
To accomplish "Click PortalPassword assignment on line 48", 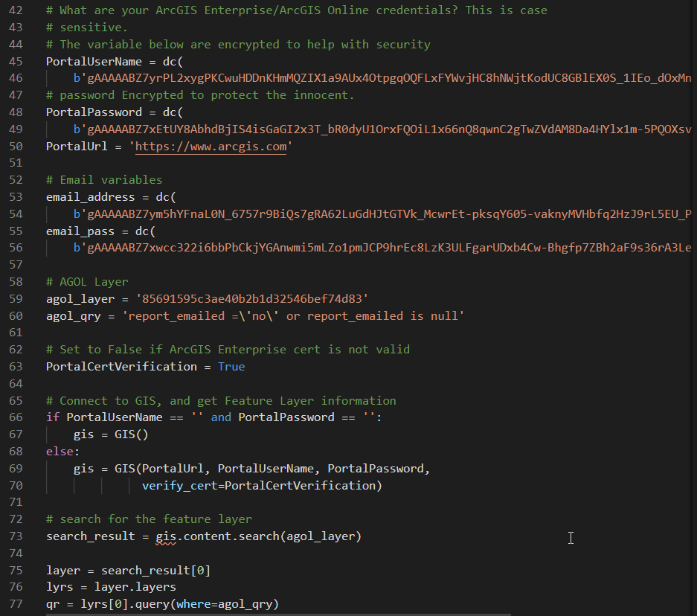I will coord(94,112).
